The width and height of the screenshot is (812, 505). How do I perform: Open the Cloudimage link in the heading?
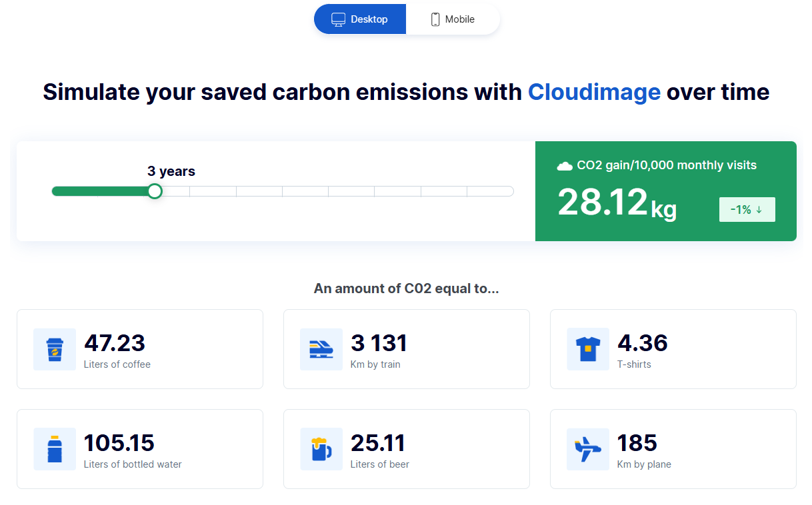point(594,92)
